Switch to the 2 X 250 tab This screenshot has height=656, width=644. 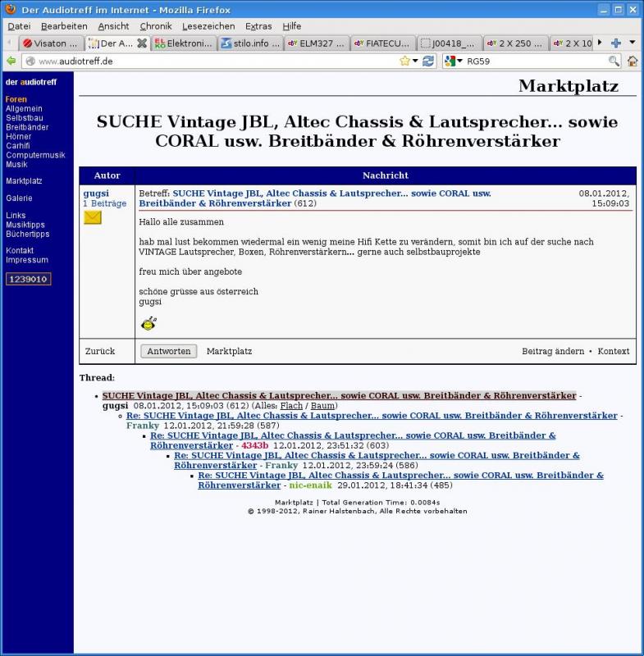(x=515, y=43)
